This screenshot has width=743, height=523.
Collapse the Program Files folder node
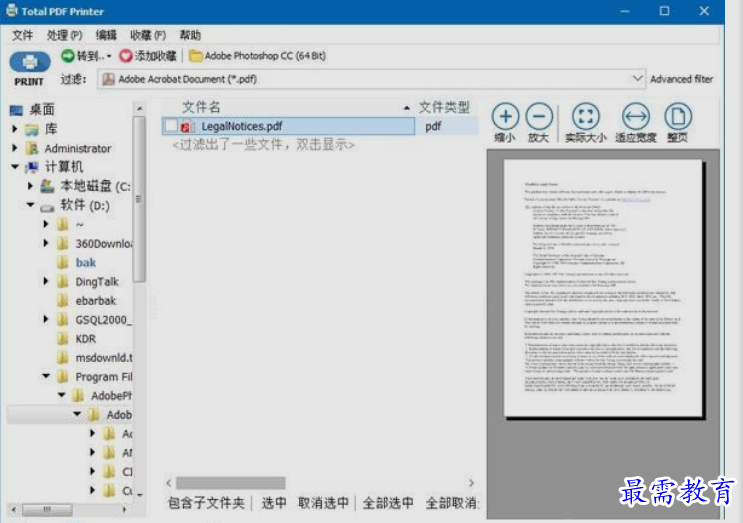point(46,376)
